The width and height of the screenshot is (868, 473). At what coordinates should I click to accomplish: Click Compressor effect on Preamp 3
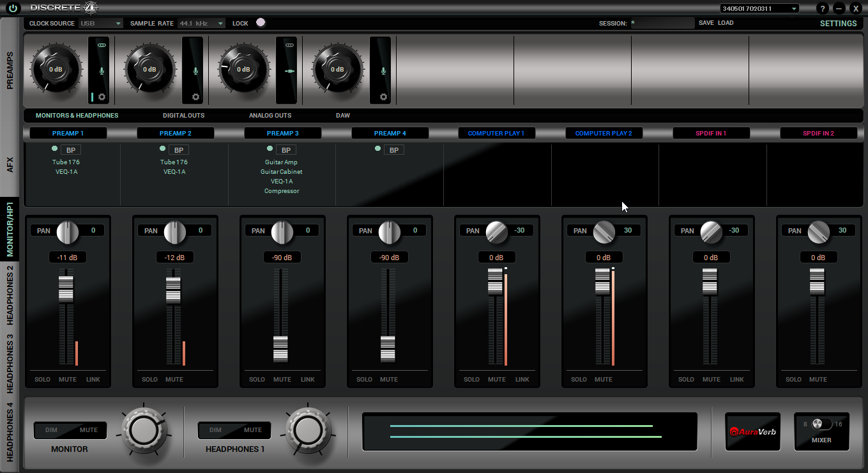point(282,191)
